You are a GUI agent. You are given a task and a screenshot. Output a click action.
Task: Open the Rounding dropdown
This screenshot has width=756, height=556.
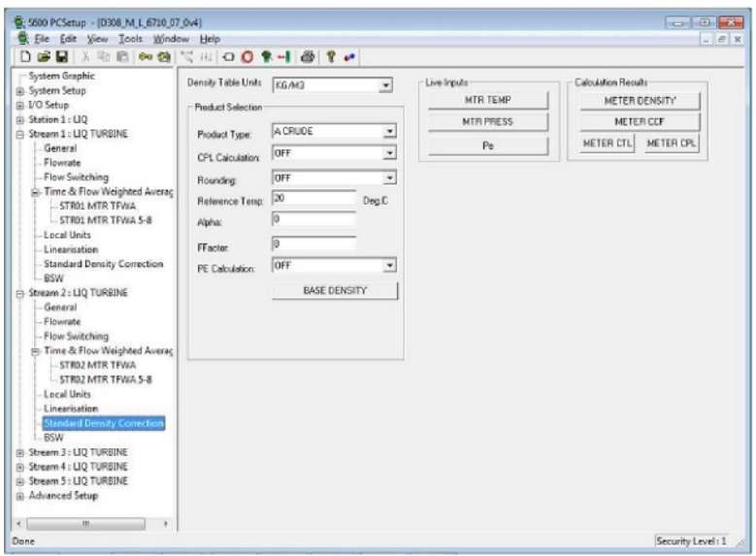coord(389,178)
